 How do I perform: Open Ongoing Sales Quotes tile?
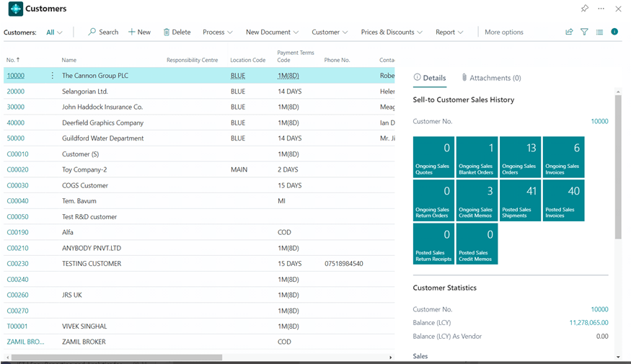(433, 157)
